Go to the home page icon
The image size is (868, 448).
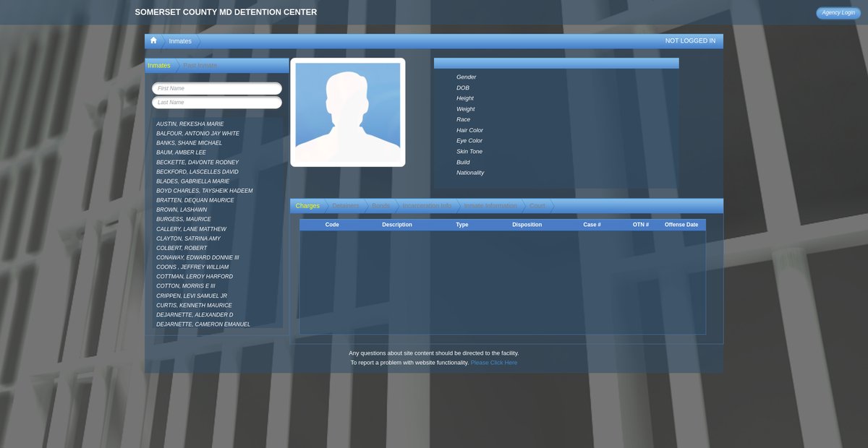(153, 41)
